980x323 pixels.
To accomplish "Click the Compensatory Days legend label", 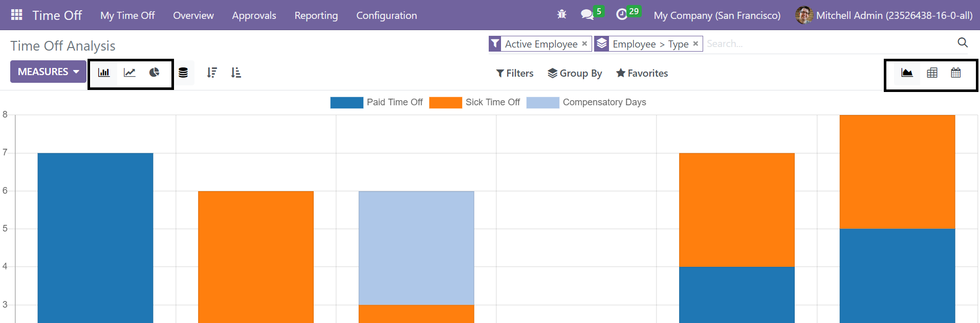I will (604, 102).
